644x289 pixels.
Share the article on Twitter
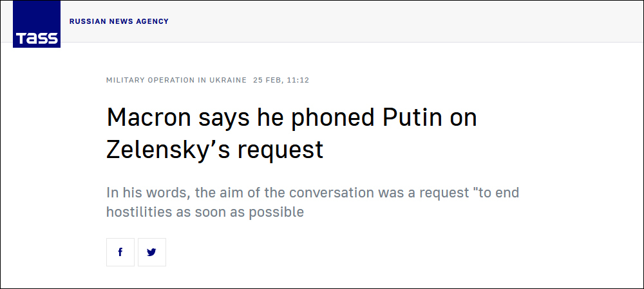pos(151,252)
